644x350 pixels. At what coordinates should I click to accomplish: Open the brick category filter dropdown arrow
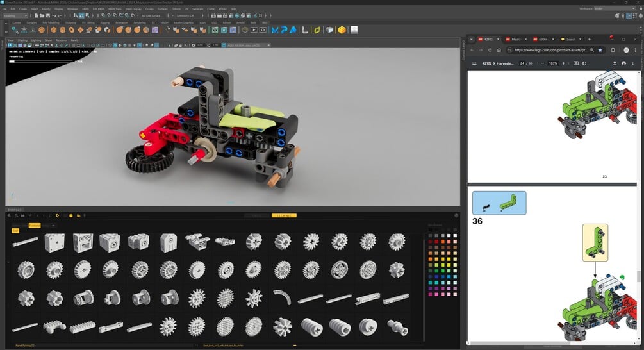(x=53, y=226)
